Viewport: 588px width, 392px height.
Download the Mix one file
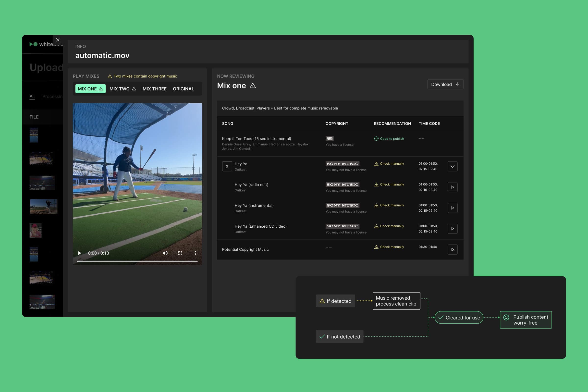[445, 84]
